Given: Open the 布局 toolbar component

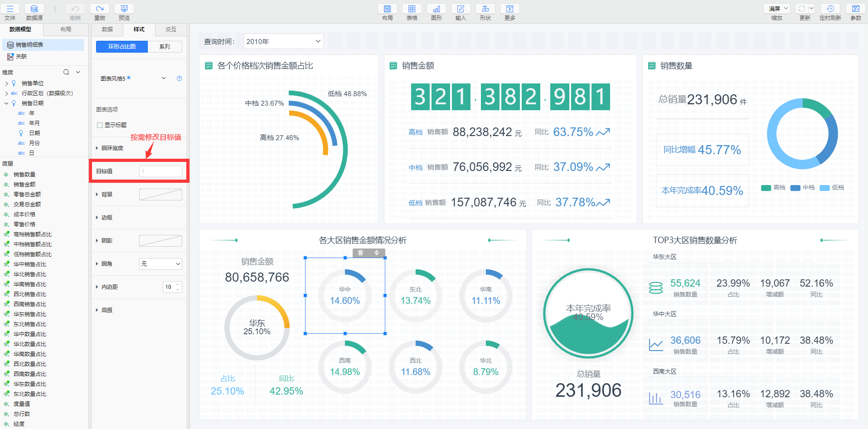Looking at the screenshot, I should tap(388, 9).
